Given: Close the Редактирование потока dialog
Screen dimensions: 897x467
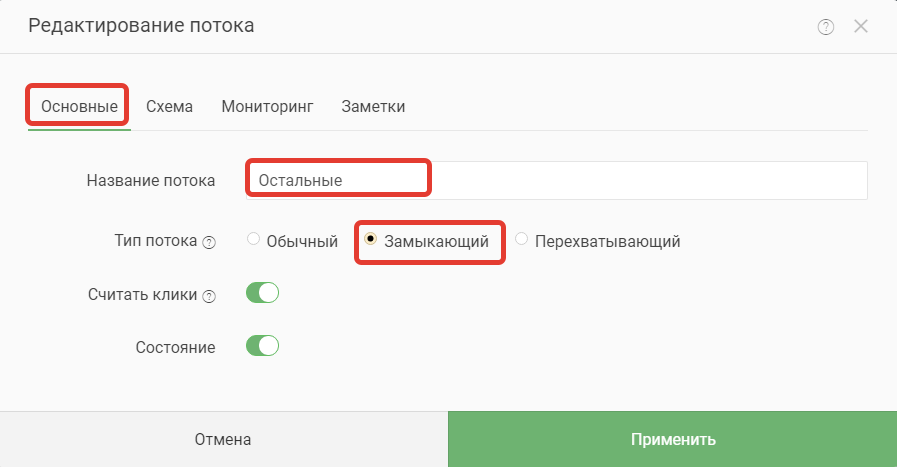Looking at the screenshot, I should pyautogui.click(x=861, y=26).
